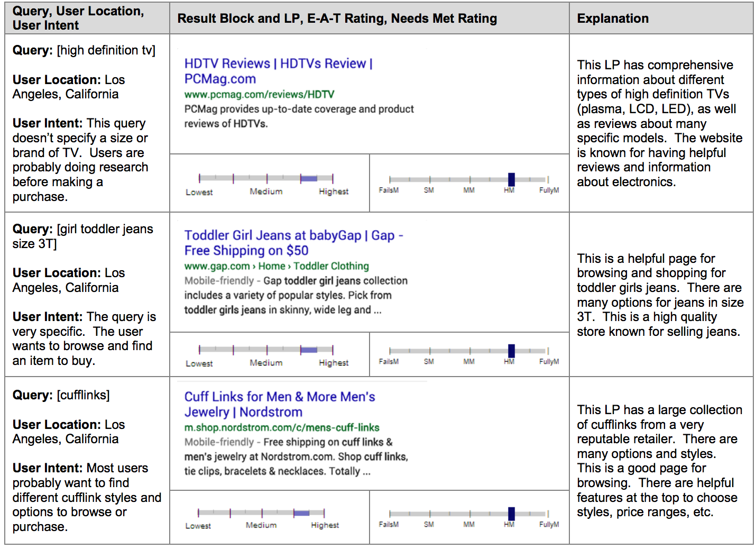Open the Toddler Girl Jeans at babyGap link

click(x=293, y=243)
